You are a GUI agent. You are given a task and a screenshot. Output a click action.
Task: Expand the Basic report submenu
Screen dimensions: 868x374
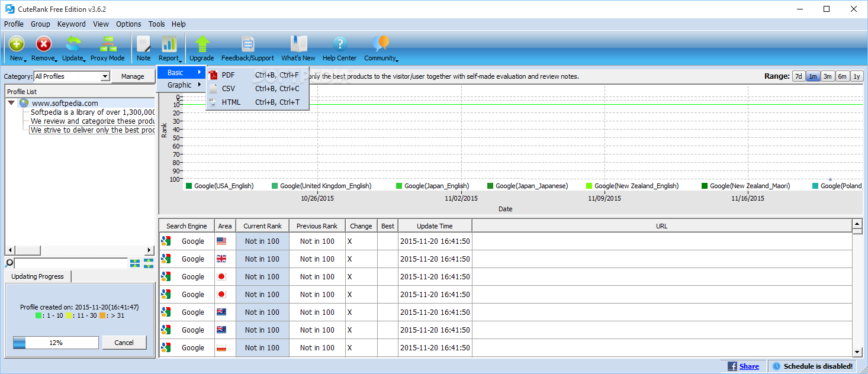(x=182, y=73)
